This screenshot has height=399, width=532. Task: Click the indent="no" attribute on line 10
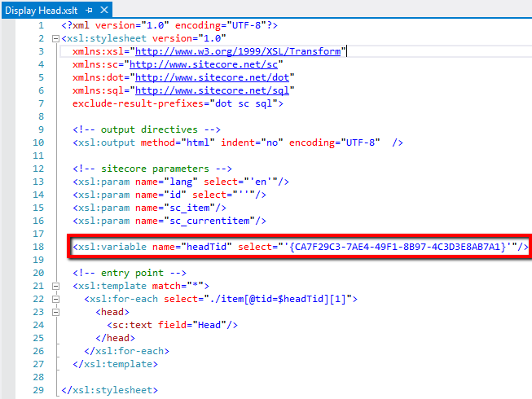252,142
